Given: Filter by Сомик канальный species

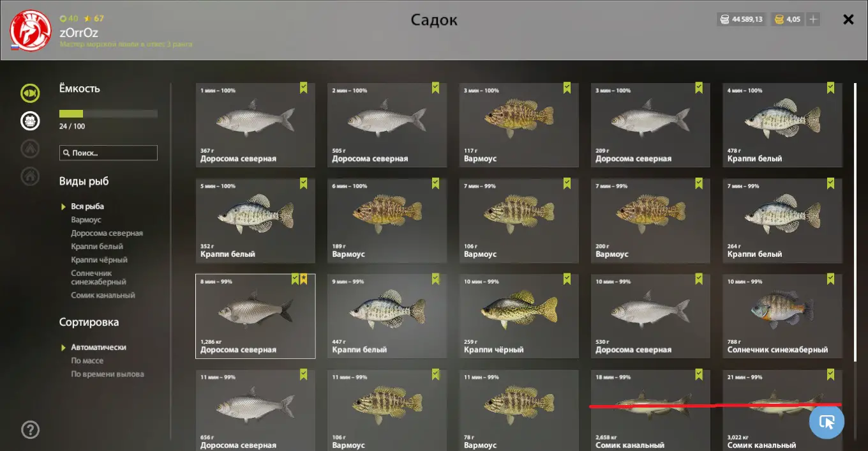Looking at the screenshot, I should tap(103, 296).
